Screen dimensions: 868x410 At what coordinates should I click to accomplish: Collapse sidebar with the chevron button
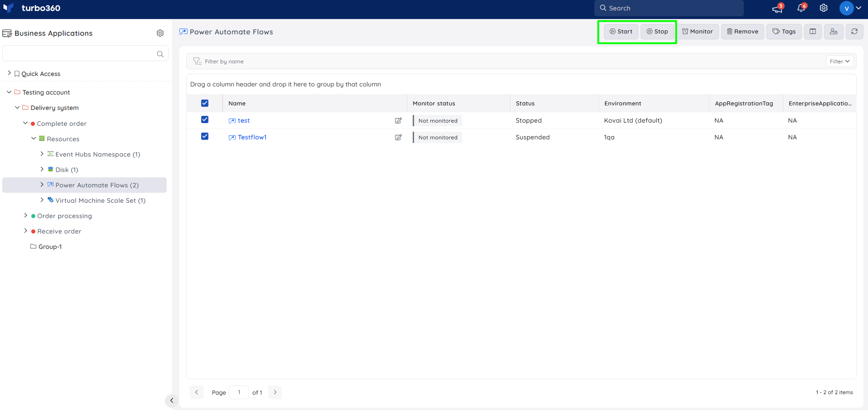[171, 400]
